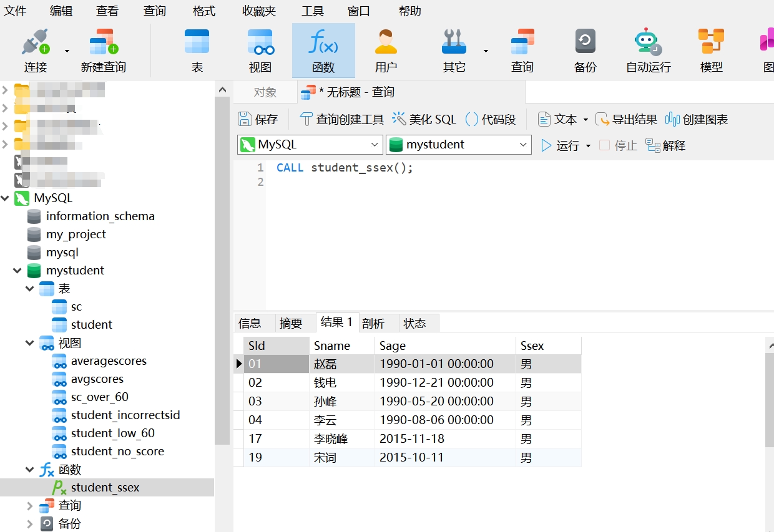Click the 备份 (Backup) toolbar icon
This screenshot has width=774, height=532.
585,44
